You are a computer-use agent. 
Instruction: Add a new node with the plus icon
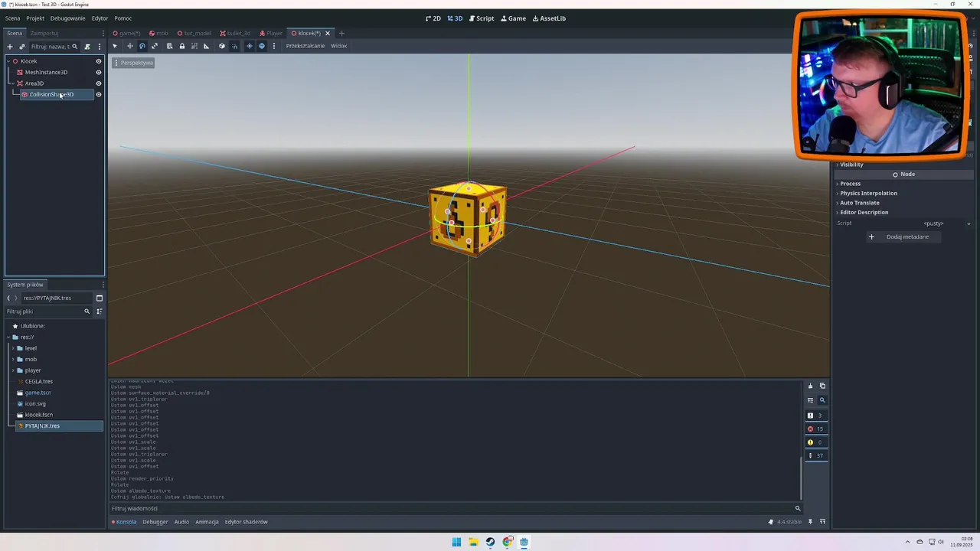point(10,47)
